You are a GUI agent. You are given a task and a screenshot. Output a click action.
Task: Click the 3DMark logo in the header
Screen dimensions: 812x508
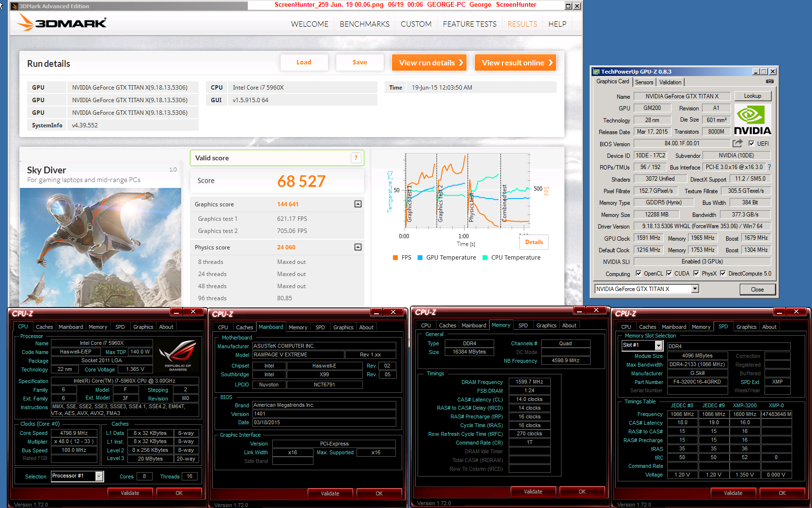pyautogui.click(x=62, y=22)
